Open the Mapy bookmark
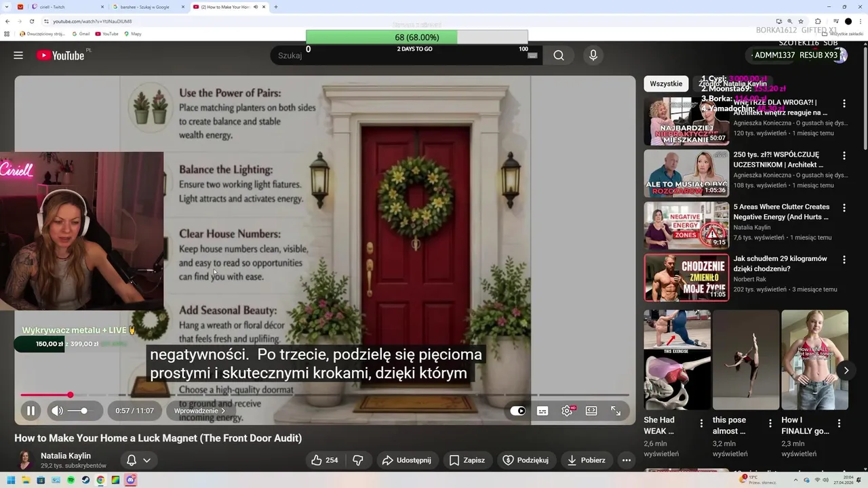This screenshot has height=488, width=868. [x=133, y=33]
